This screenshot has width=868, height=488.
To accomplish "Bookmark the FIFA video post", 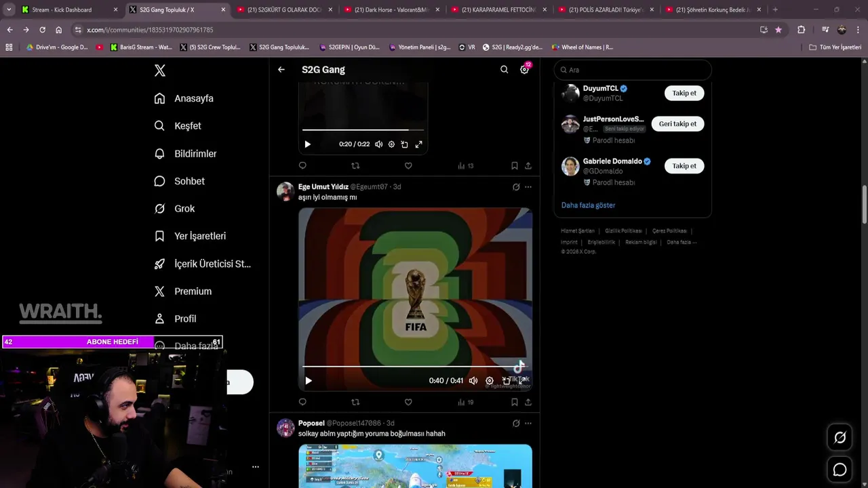I will (515, 402).
